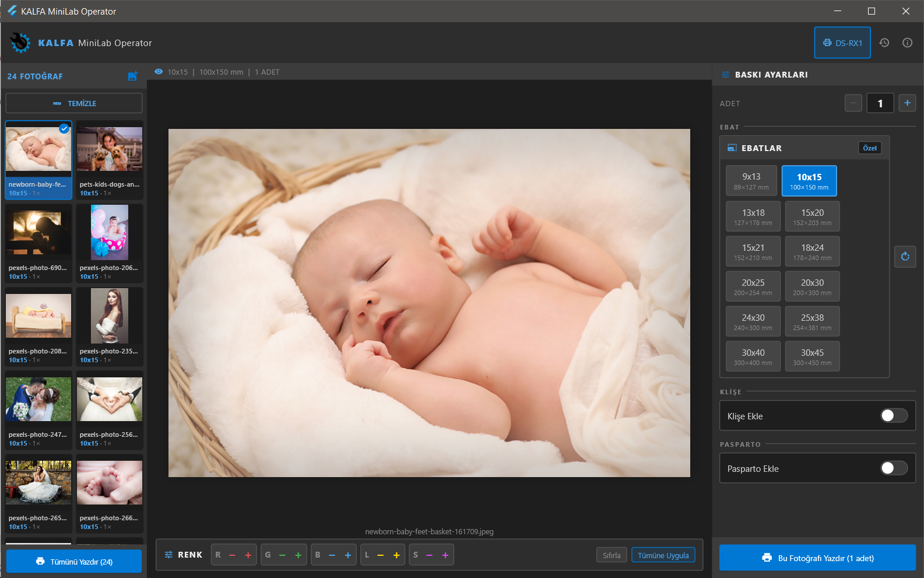
Task: Click the KALFA gear logo icon
Action: pyautogui.click(x=20, y=43)
